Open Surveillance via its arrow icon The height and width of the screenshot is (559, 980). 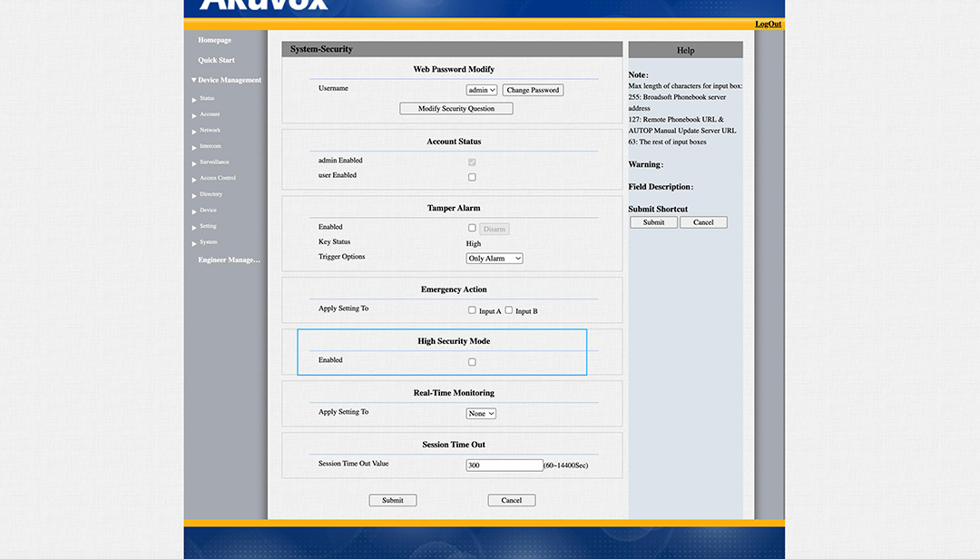(194, 163)
